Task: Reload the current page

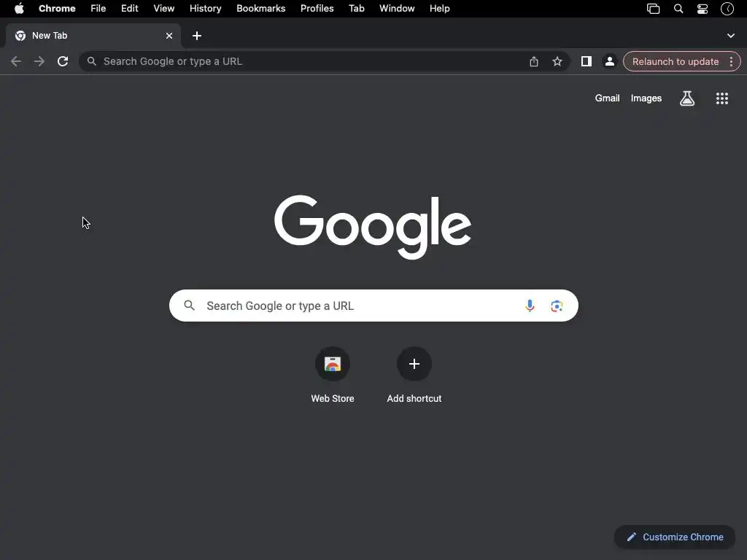Action: [x=63, y=61]
